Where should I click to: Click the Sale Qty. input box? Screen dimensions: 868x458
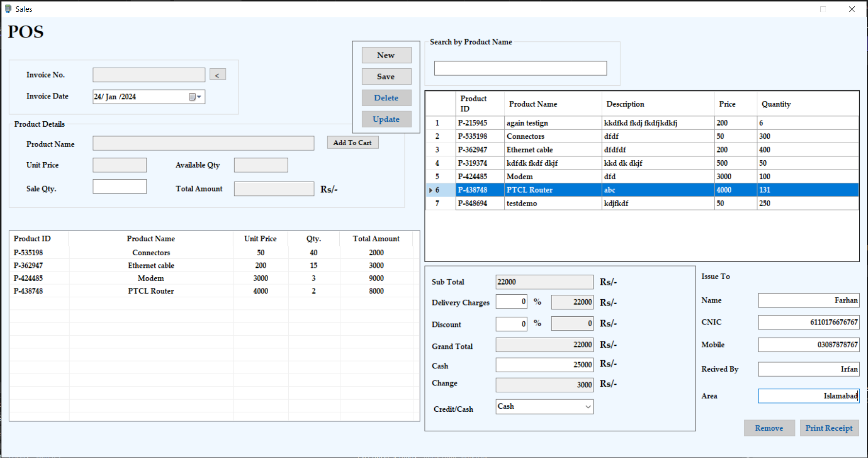pyautogui.click(x=120, y=187)
